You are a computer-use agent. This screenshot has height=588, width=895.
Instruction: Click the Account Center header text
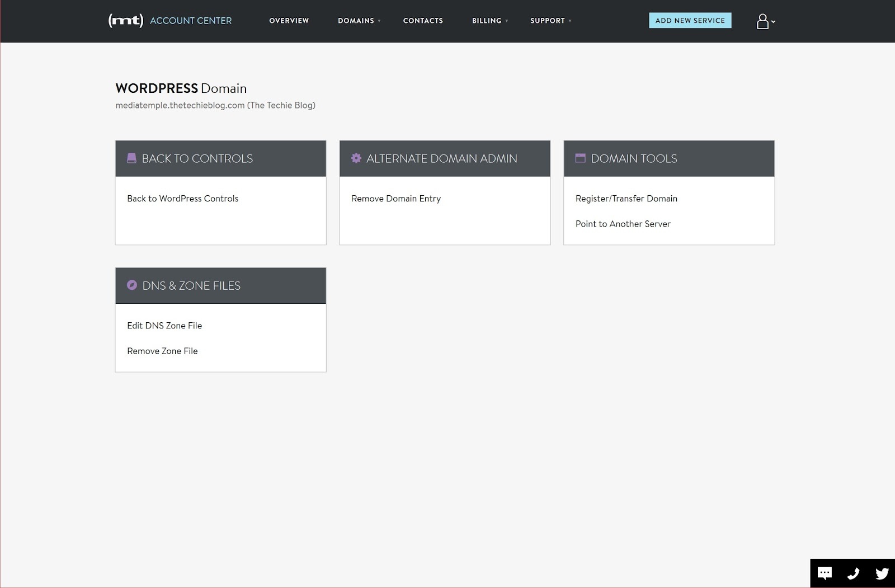point(191,21)
